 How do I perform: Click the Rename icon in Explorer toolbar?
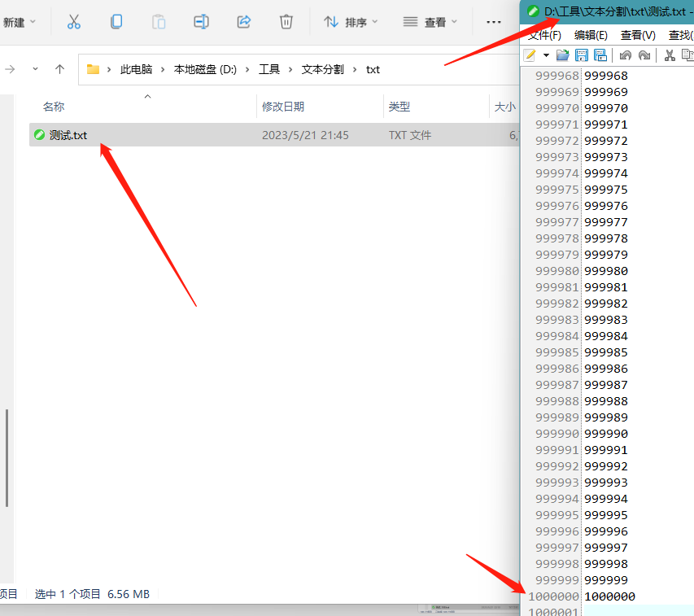tap(201, 22)
